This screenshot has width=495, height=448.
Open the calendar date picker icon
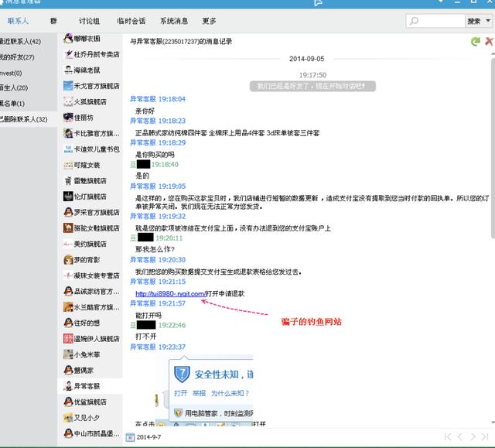[x=130, y=437]
